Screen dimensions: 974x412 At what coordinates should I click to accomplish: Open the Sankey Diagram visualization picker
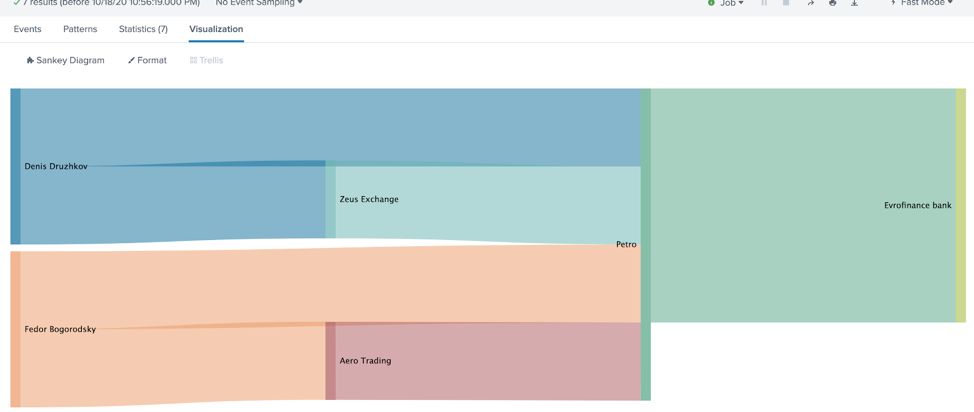point(65,60)
